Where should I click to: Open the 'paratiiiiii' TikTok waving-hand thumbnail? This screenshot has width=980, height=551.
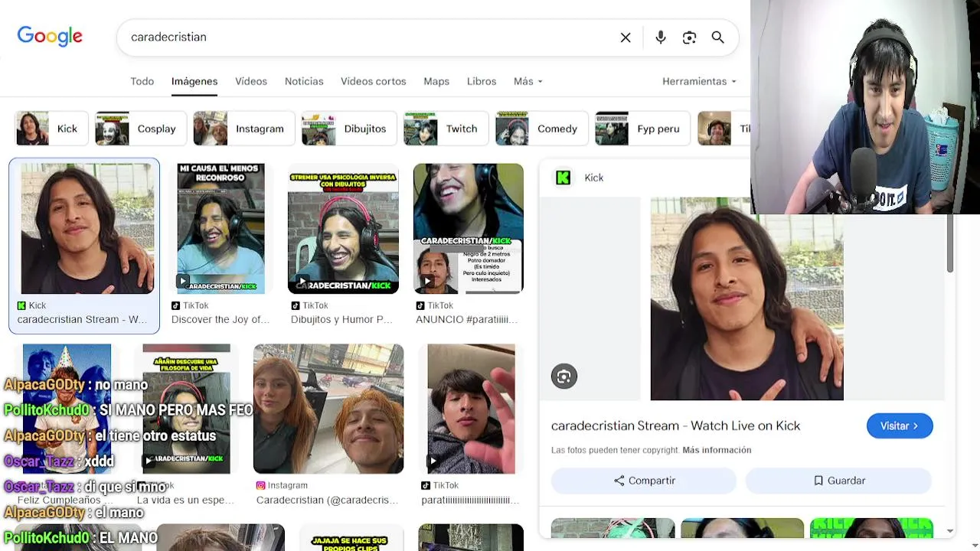point(471,409)
